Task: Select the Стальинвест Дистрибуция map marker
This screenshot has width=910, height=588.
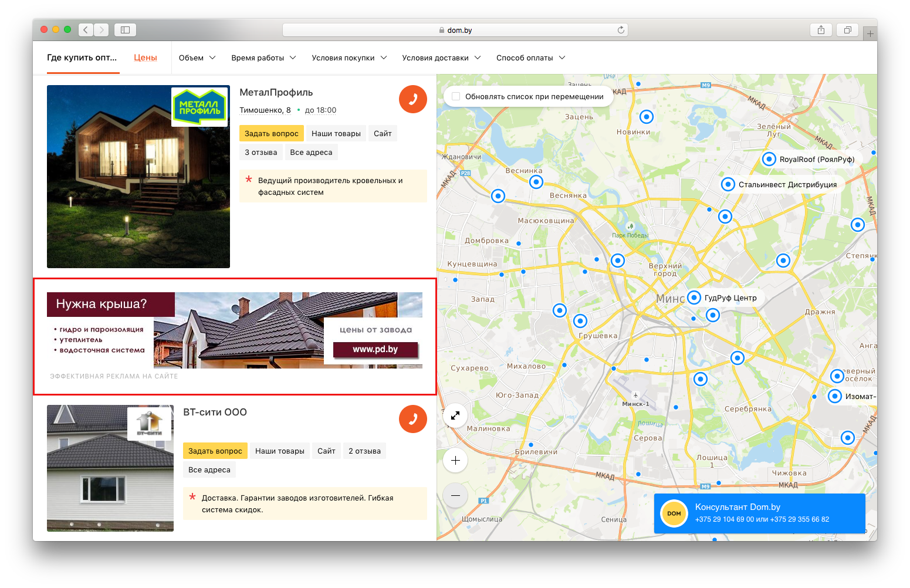Action: point(728,184)
